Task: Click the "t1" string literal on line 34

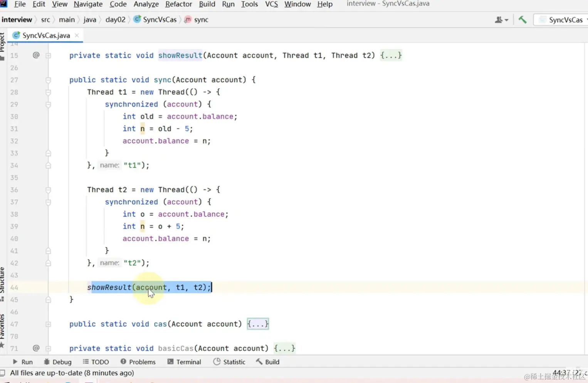Action: (x=132, y=165)
